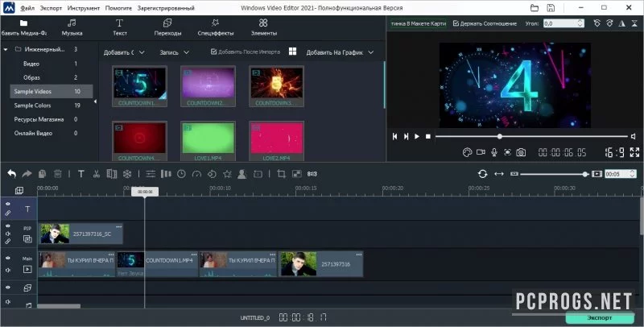The height and width of the screenshot is (327, 644).
Task: Toggle the link icon on text track
Action: (8, 213)
